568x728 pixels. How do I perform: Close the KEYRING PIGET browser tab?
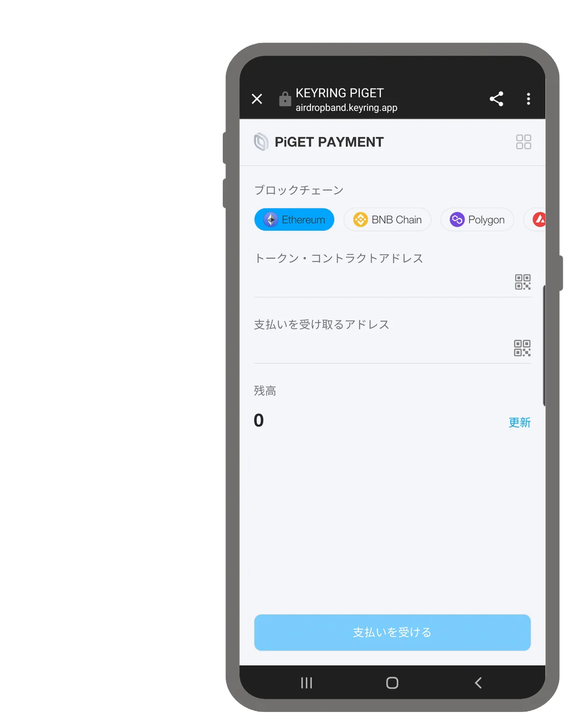[x=257, y=99]
